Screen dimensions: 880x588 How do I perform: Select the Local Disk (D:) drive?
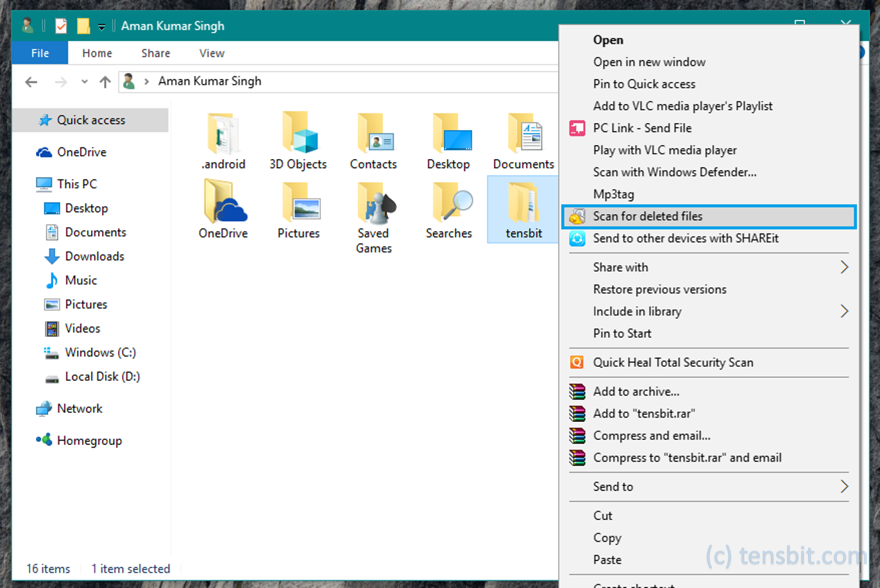(x=102, y=376)
